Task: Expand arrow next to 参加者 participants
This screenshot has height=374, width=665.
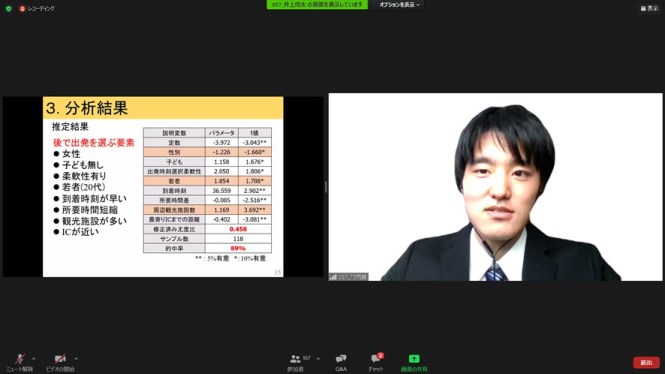Action: [x=318, y=359]
